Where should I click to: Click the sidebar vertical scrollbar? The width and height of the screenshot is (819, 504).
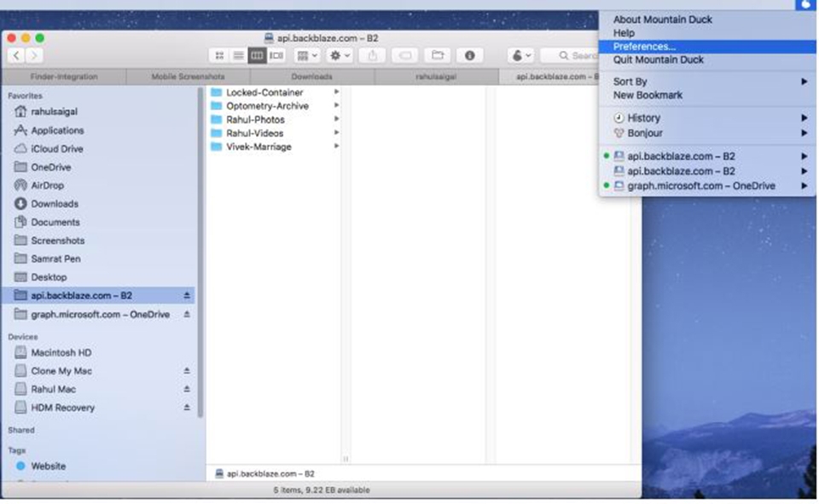click(200, 252)
